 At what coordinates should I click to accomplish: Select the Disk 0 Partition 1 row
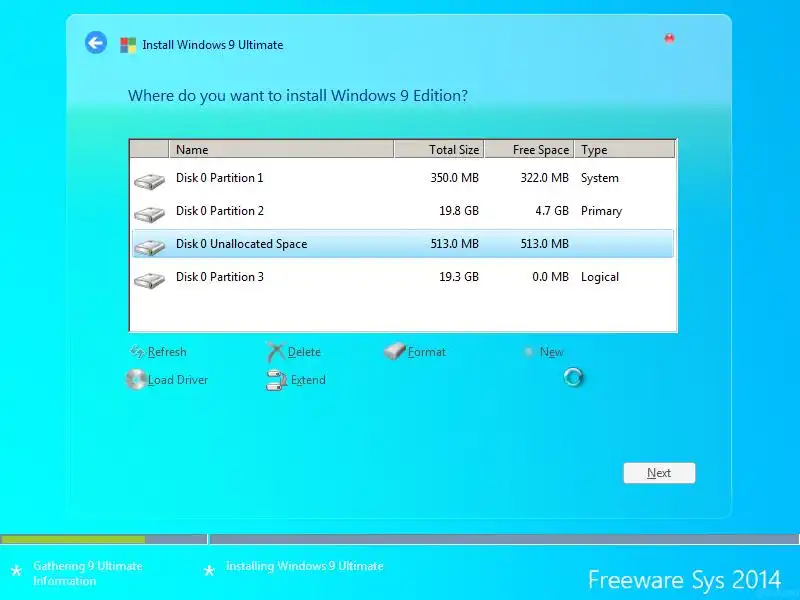pyautogui.click(x=403, y=178)
